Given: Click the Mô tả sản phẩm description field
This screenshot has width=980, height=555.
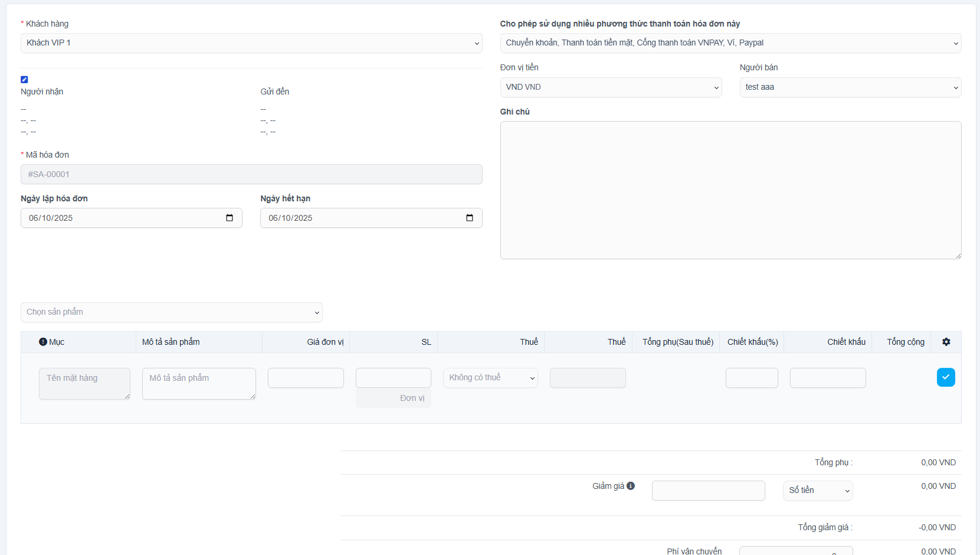Looking at the screenshot, I should pos(199,383).
